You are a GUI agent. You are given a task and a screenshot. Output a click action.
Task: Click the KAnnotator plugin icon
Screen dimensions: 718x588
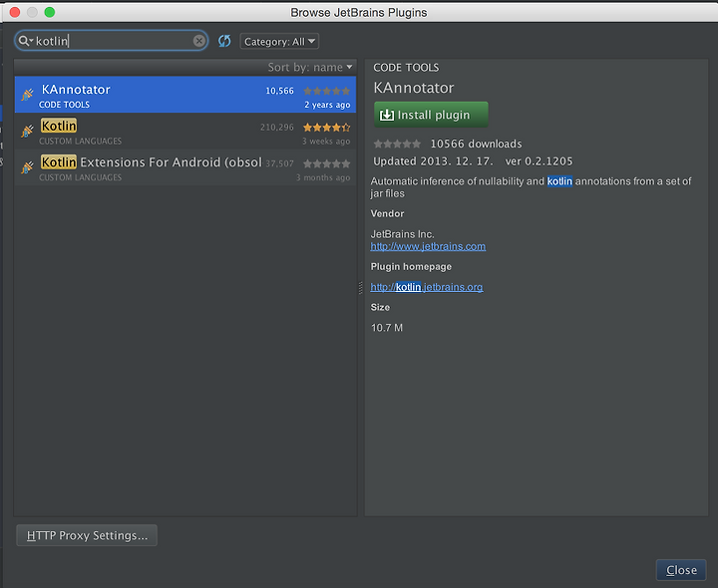point(27,95)
